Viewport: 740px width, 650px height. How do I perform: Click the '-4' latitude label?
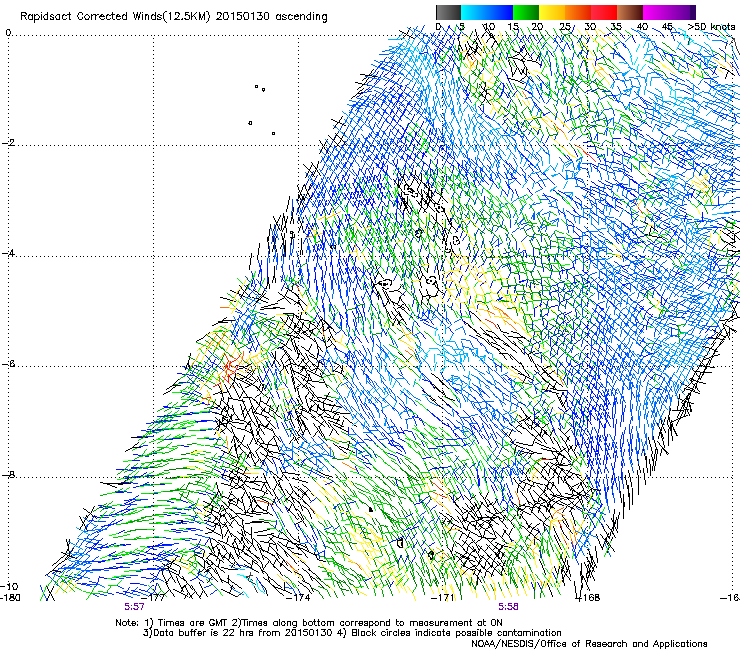coord(8,253)
